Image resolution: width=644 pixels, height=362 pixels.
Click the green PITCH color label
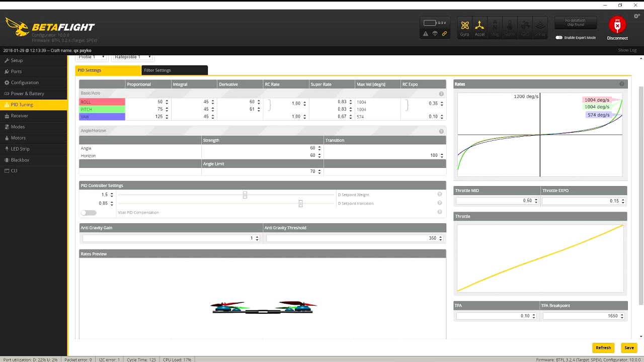pos(102,109)
